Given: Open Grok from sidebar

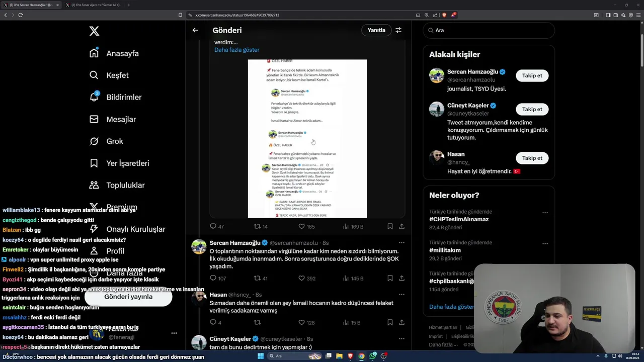Looking at the screenshot, I should pos(106,141).
